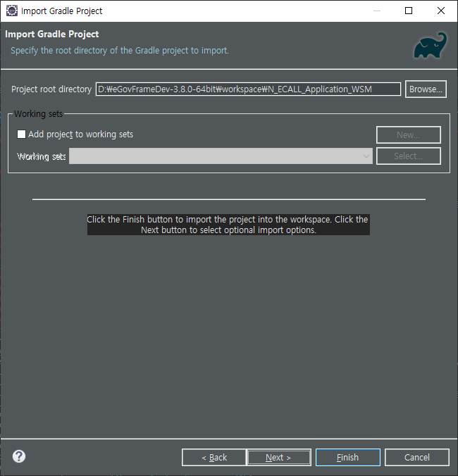Maximize the Import Gradle Project window
The height and width of the screenshot is (476, 458).
point(409,11)
